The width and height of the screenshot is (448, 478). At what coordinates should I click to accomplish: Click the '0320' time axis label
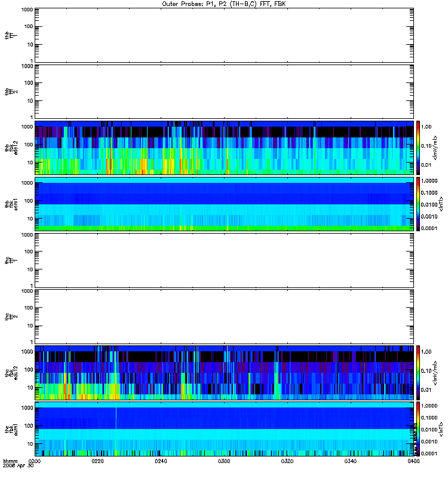(x=287, y=461)
